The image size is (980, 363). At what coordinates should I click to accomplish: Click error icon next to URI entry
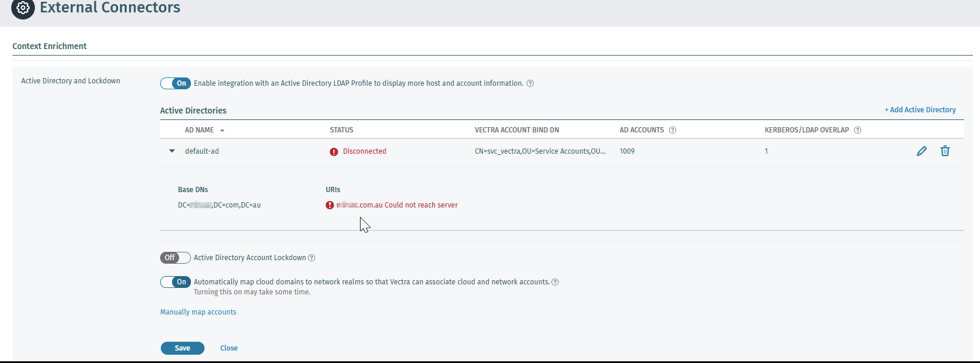[330, 205]
